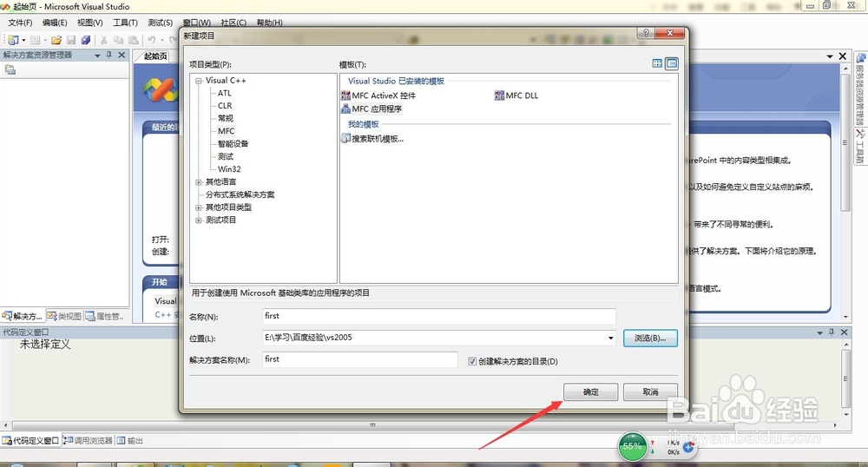Image resolution: width=868 pixels, height=467 pixels.
Task: Switch templates to large icons view
Action: tap(657, 63)
